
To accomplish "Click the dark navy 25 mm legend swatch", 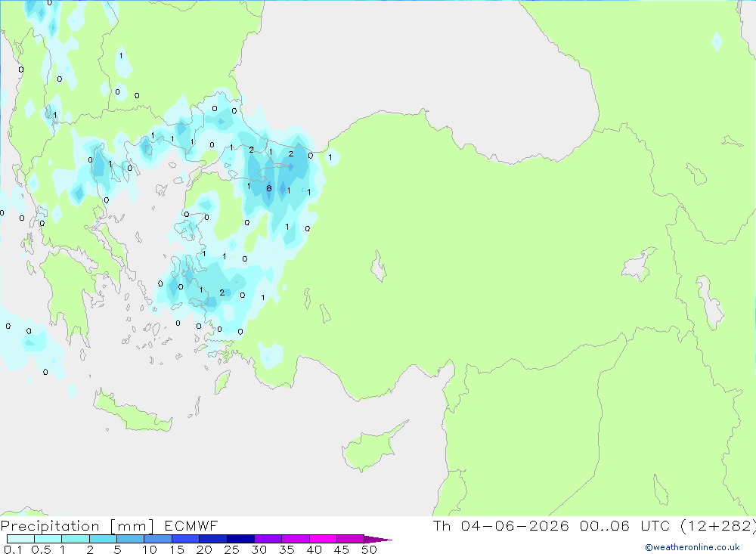I will [240, 539].
